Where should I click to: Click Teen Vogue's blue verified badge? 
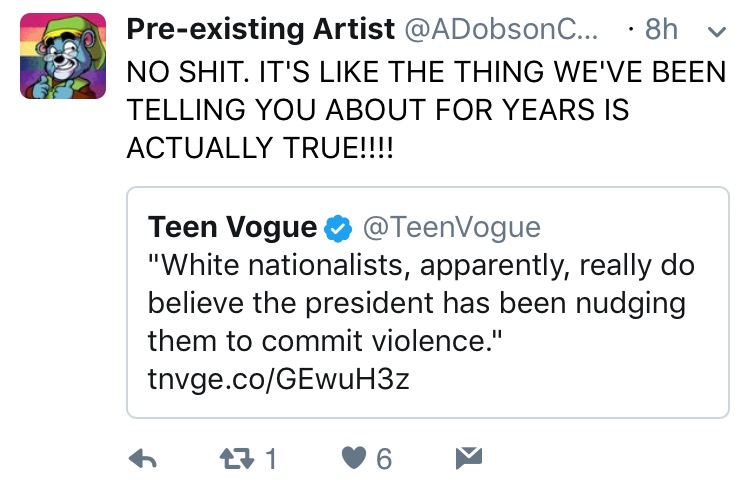click(338, 229)
